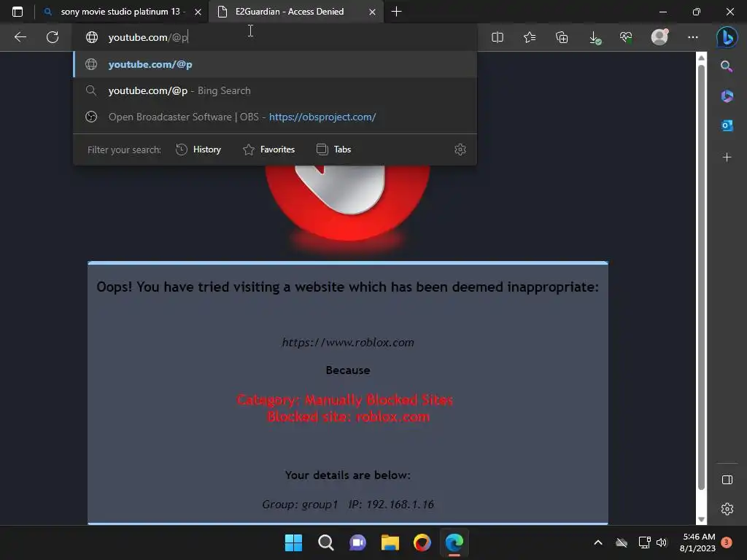
Task: Open File Explorer from taskbar
Action: 390,542
